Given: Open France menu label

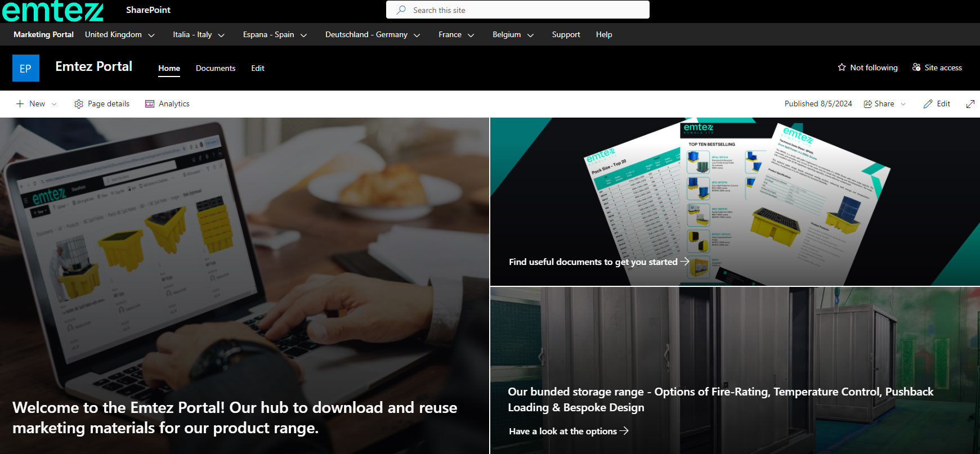Looking at the screenshot, I should click(450, 34).
